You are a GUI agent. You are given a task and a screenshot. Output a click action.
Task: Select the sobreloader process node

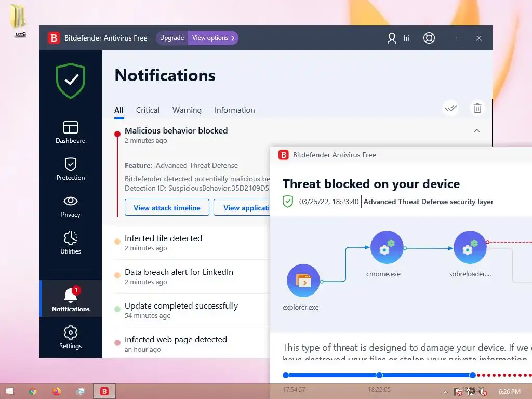pos(470,247)
